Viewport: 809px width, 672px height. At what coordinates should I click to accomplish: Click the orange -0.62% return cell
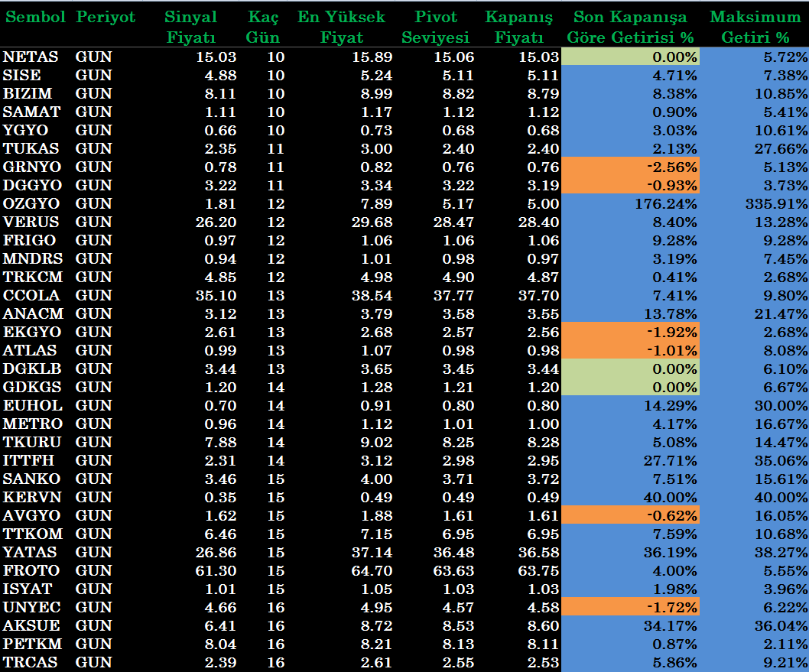pyautogui.click(x=631, y=515)
